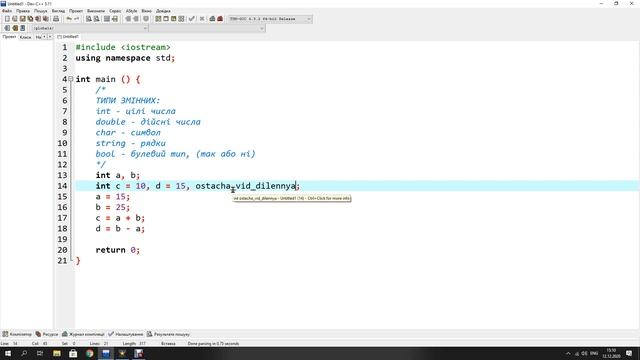
Task: Click the Close file toolbar icon
Action: (38, 19)
